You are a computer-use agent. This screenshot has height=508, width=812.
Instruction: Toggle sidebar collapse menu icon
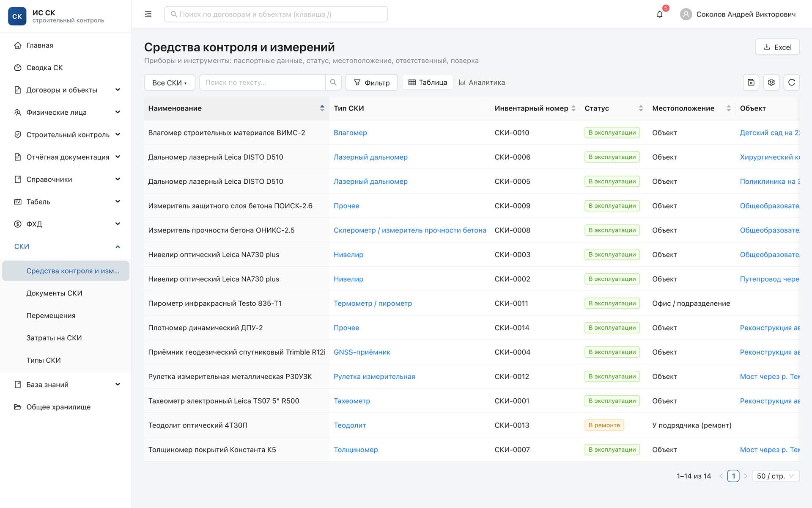148,14
